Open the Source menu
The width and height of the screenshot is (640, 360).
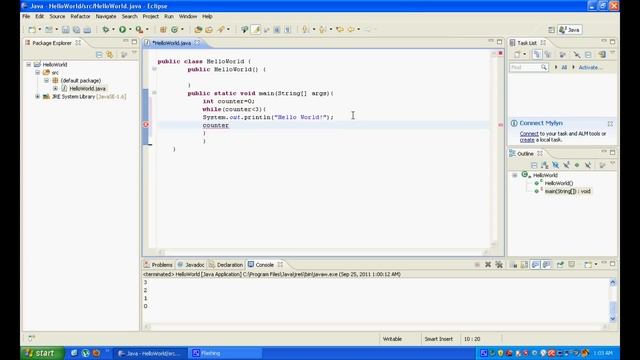(x=57, y=16)
